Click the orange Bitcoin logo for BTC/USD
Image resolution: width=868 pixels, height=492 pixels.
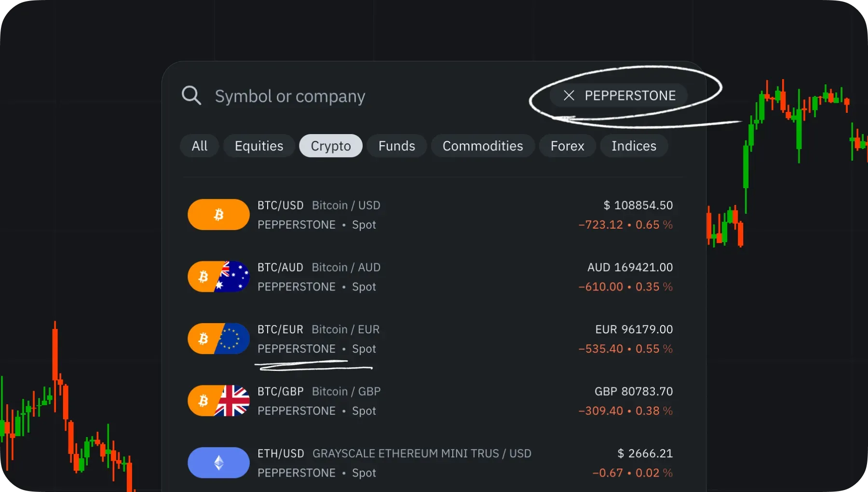click(x=218, y=215)
